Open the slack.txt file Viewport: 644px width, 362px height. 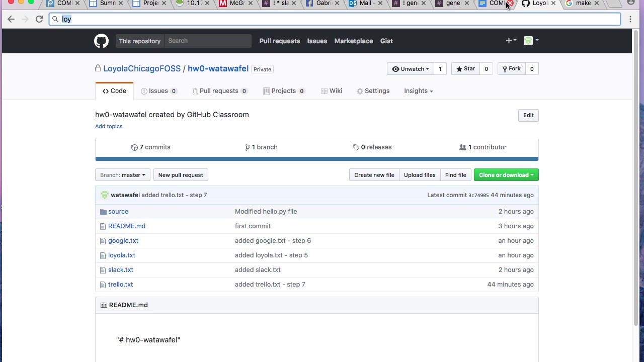pyautogui.click(x=121, y=270)
